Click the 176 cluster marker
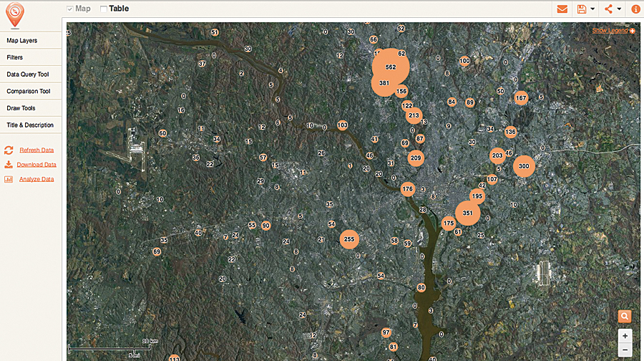Screen dimensions: 644x361 [x=407, y=189]
